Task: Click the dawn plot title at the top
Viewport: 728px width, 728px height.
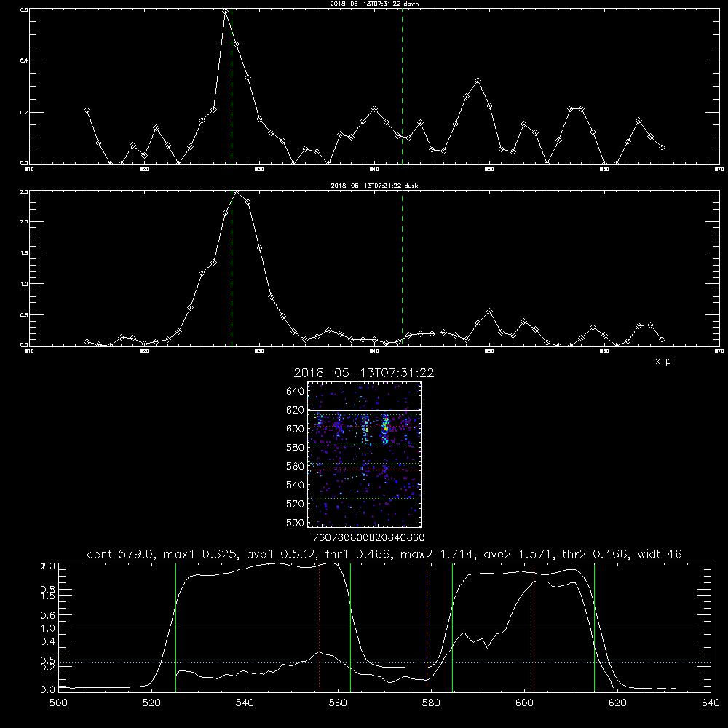Action: click(375, 3)
